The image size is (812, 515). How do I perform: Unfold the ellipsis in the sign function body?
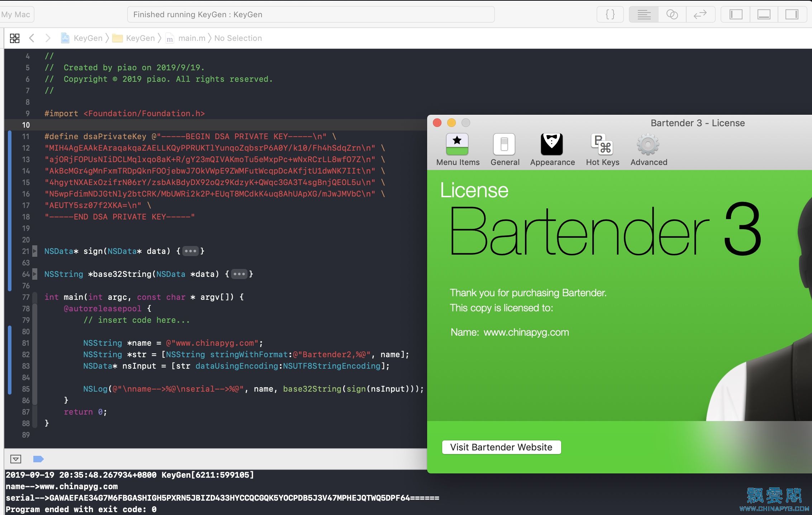click(190, 251)
